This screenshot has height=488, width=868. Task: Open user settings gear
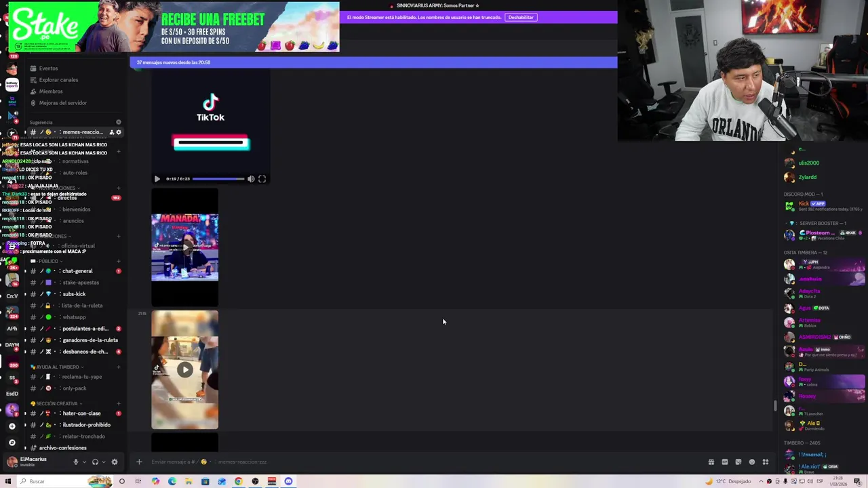pos(114,462)
